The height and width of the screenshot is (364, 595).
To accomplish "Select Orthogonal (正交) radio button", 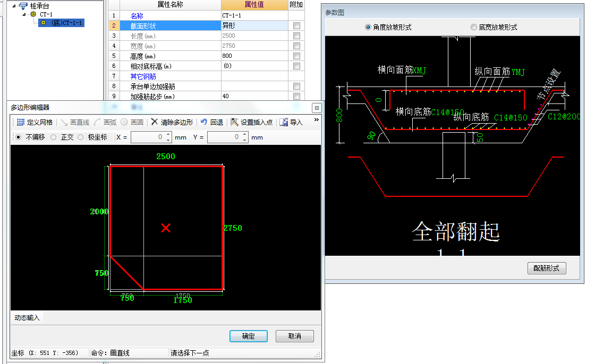I will tap(54, 137).
